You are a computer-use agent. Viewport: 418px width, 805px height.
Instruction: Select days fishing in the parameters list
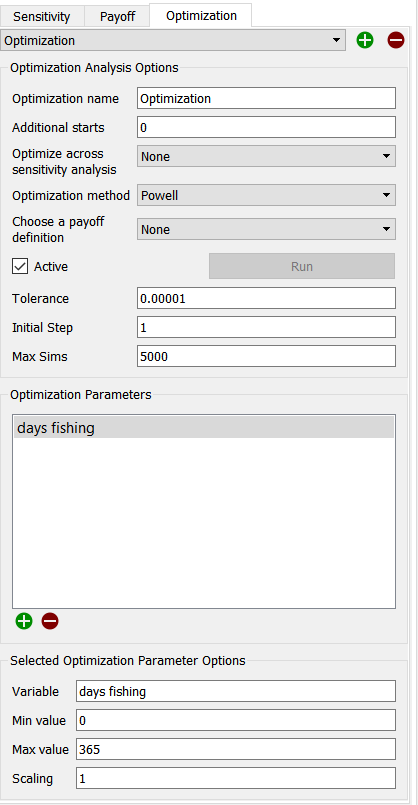point(204,428)
